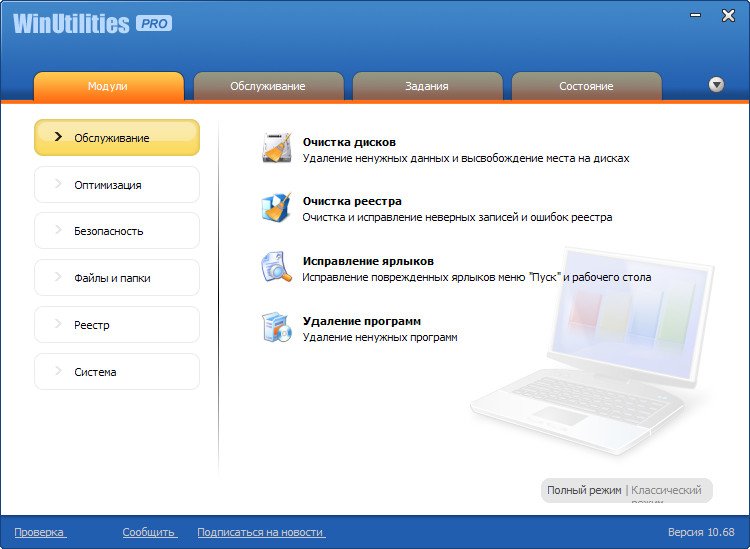Image resolution: width=750 pixels, height=549 pixels.
Task: Click the chevron next to Реестр
Action: (x=58, y=324)
